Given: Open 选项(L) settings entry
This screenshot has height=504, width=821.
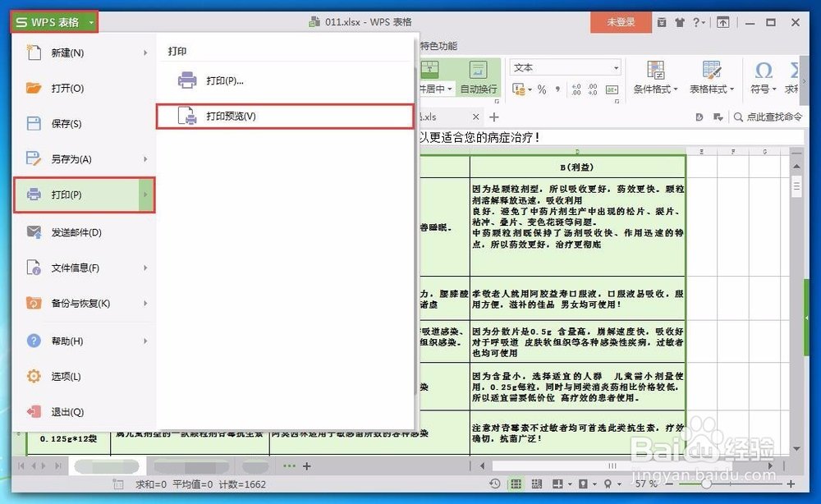Looking at the screenshot, I should tap(84, 376).
